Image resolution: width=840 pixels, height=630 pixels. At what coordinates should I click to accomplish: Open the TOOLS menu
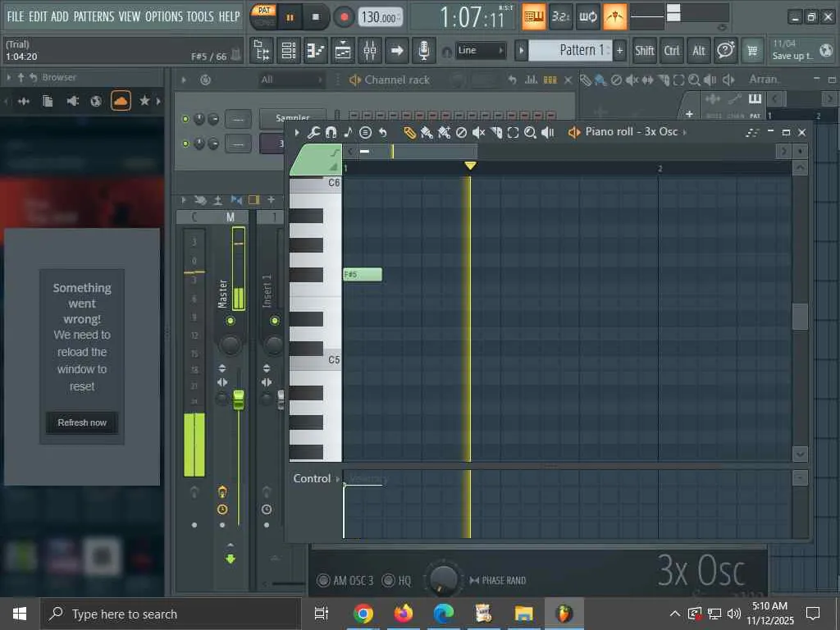coord(200,16)
